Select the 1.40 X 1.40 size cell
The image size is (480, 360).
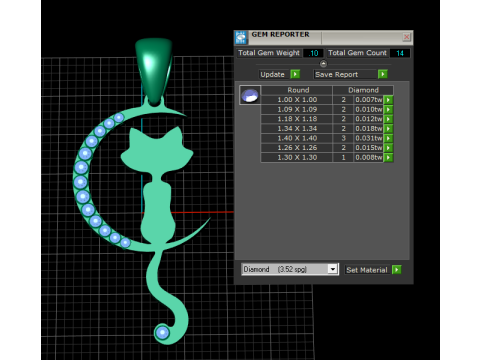[x=297, y=138]
